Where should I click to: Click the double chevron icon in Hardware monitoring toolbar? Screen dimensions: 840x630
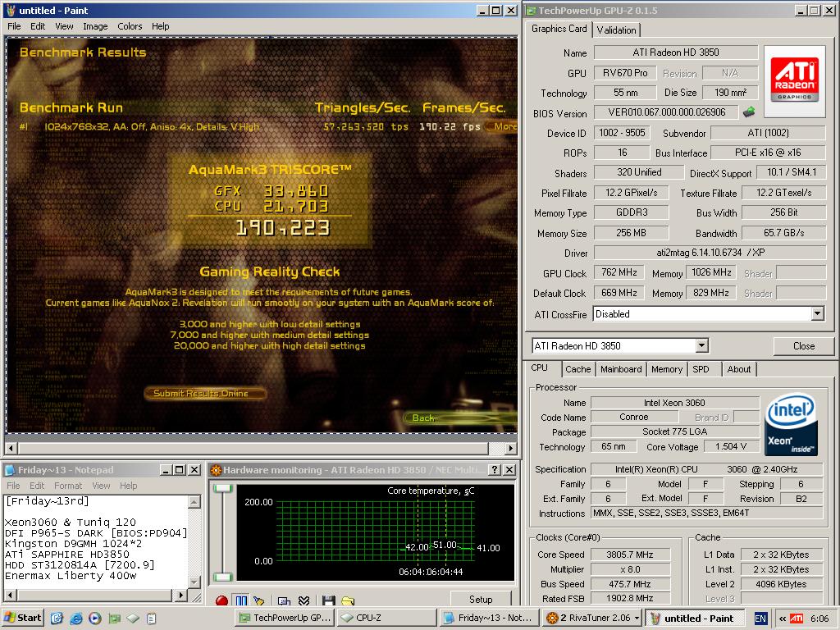pyautogui.click(x=304, y=600)
